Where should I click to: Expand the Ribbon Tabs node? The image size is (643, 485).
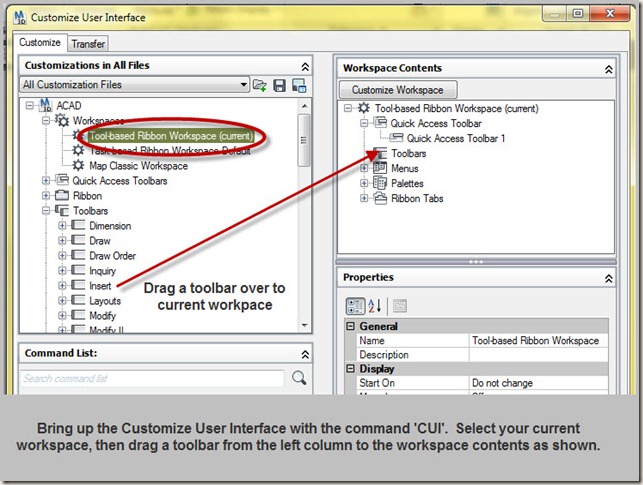pos(364,198)
